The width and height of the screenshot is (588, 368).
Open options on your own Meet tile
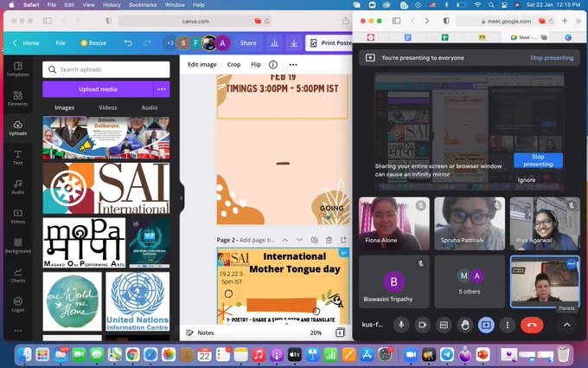tap(572, 264)
